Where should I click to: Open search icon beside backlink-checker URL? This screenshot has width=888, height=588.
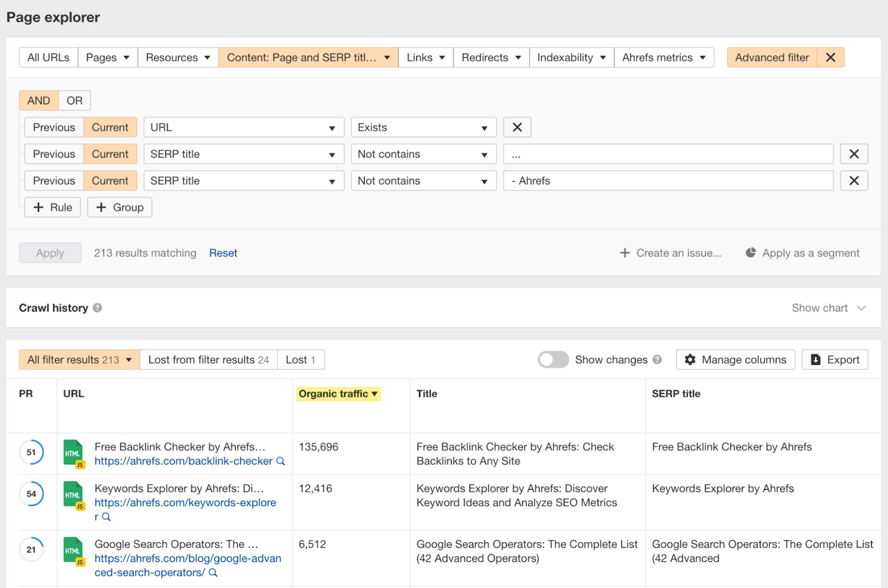281,461
